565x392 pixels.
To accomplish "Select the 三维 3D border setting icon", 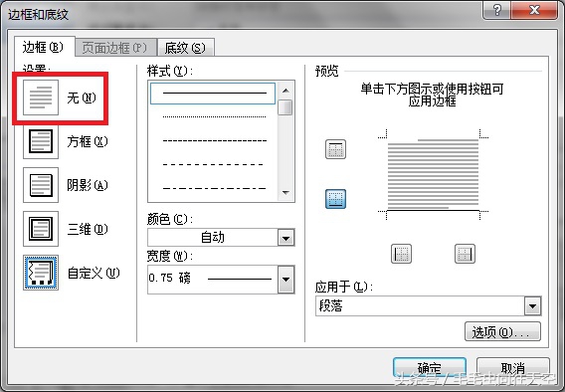I will (x=41, y=229).
